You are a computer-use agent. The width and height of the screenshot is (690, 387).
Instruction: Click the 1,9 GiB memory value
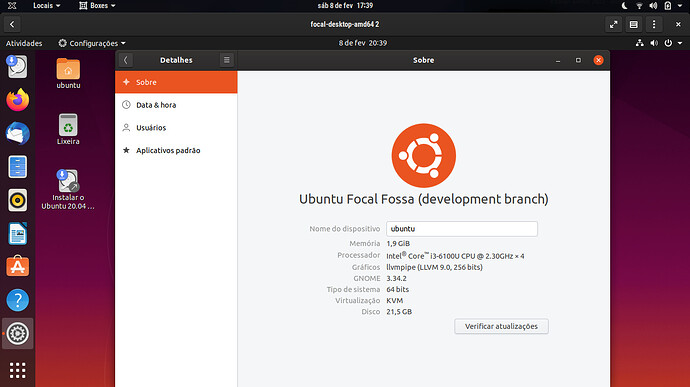click(x=398, y=243)
